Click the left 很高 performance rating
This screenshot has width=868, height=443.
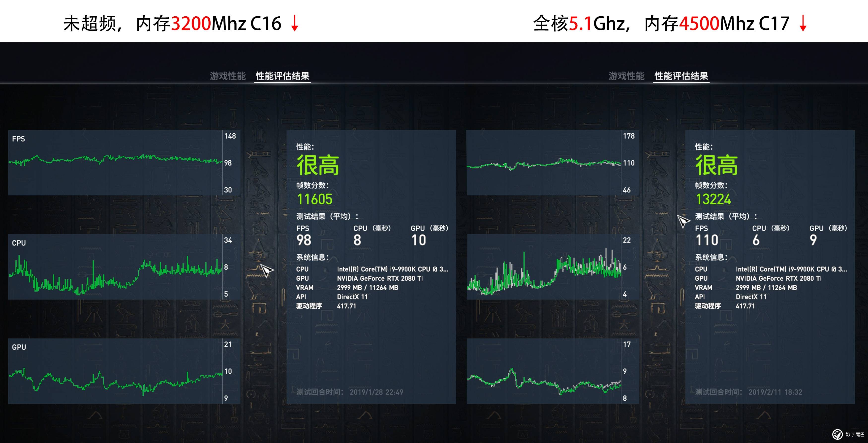(317, 165)
